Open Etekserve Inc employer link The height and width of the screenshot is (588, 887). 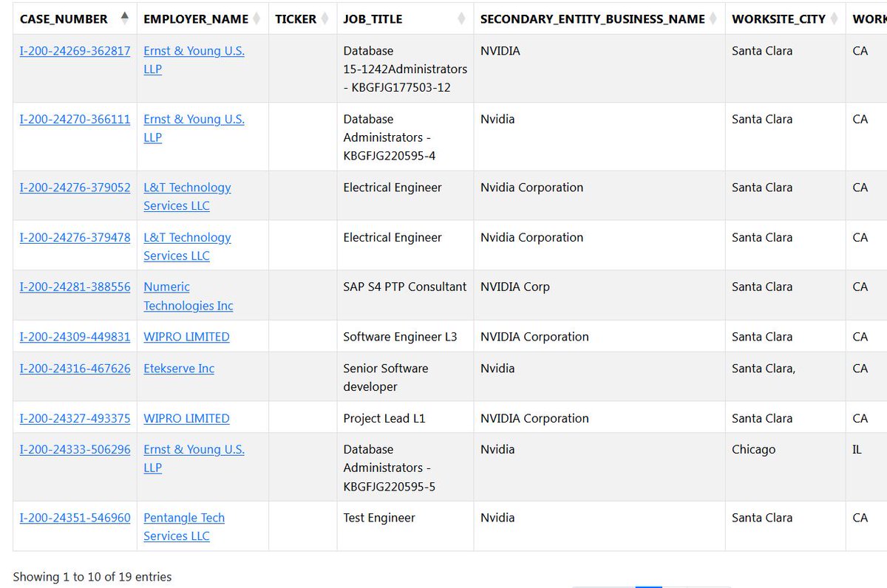179,368
